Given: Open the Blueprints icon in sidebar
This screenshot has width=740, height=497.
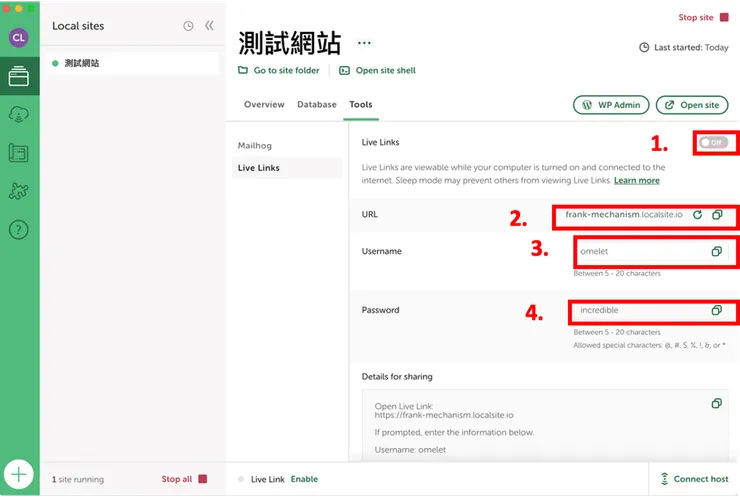Looking at the screenshot, I should pyautogui.click(x=19, y=153).
